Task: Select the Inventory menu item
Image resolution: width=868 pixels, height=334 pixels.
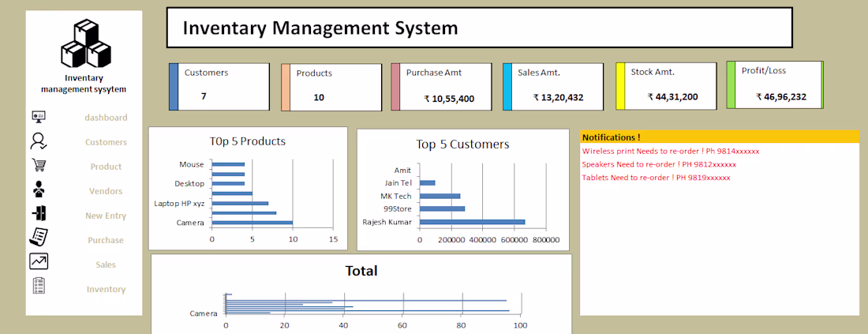Action: 106,289
